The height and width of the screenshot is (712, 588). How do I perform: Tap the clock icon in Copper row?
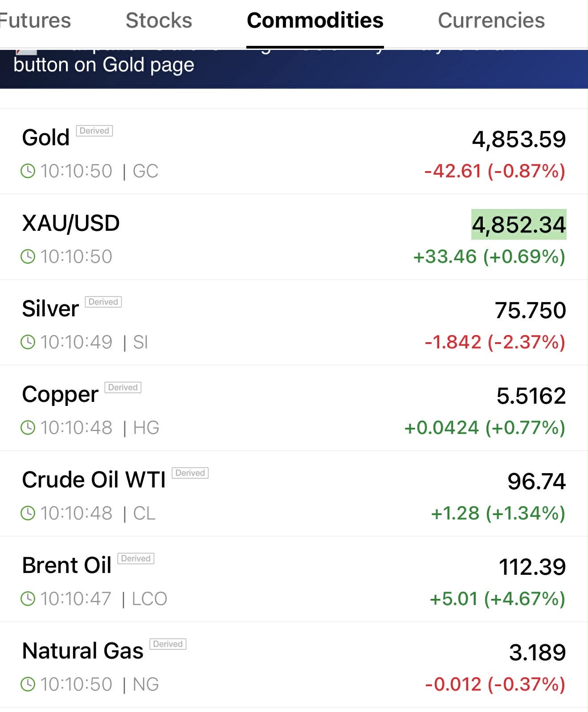[x=28, y=428]
